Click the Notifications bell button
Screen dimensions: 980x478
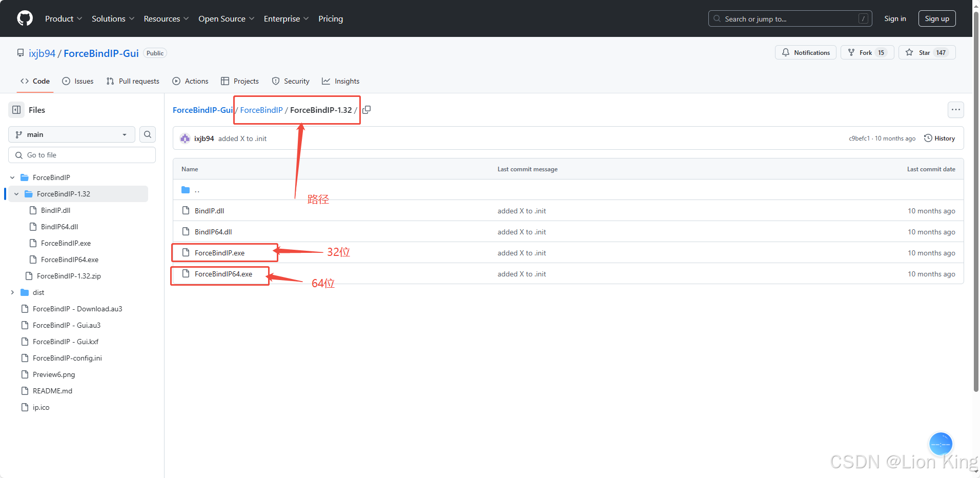click(805, 53)
